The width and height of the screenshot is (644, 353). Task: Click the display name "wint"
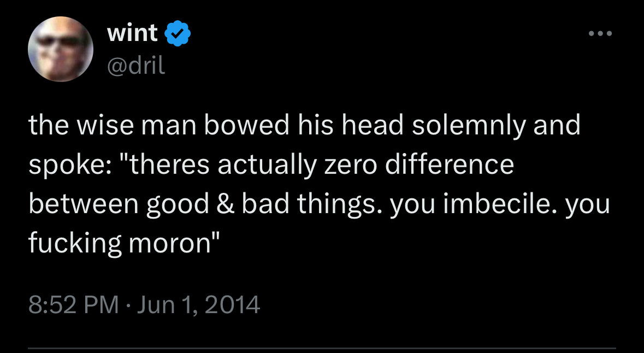pyautogui.click(x=133, y=34)
